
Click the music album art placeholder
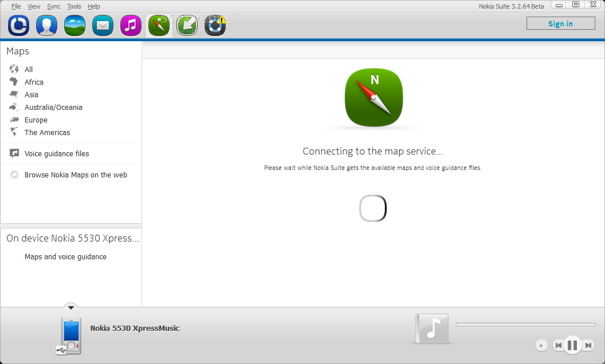[x=432, y=329]
